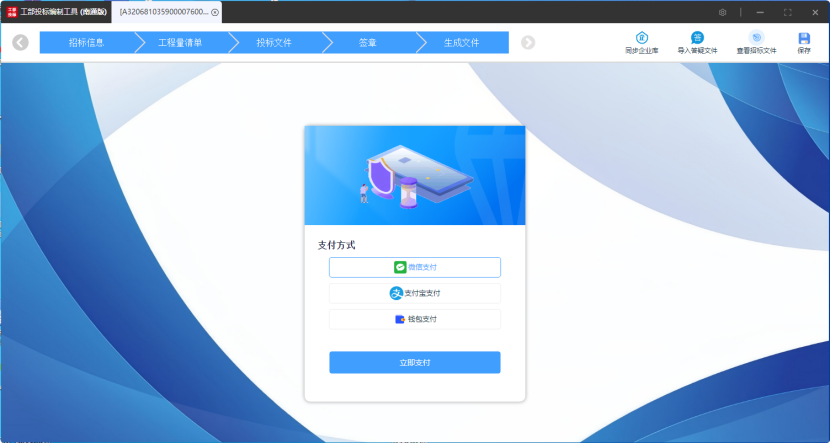
Task: Open the 签章 step
Action: (x=368, y=43)
